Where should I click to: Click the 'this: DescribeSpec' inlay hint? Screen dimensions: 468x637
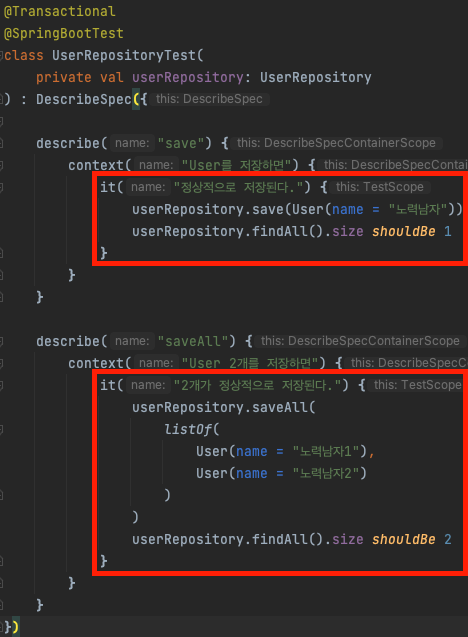(x=209, y=99)
